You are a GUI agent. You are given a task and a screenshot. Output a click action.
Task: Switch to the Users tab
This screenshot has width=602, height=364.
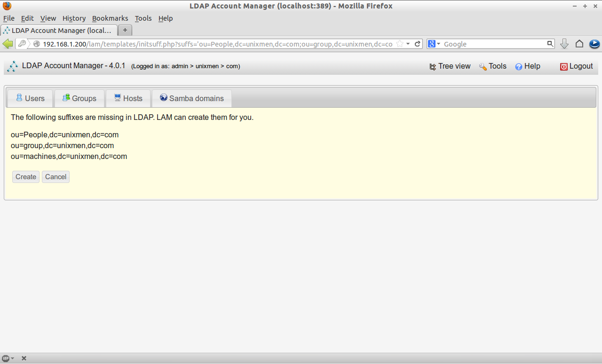tap(30, 98)
